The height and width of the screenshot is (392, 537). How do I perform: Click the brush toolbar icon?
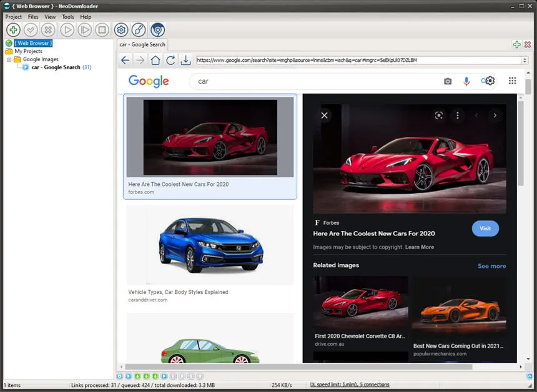(x=139, y=30)
